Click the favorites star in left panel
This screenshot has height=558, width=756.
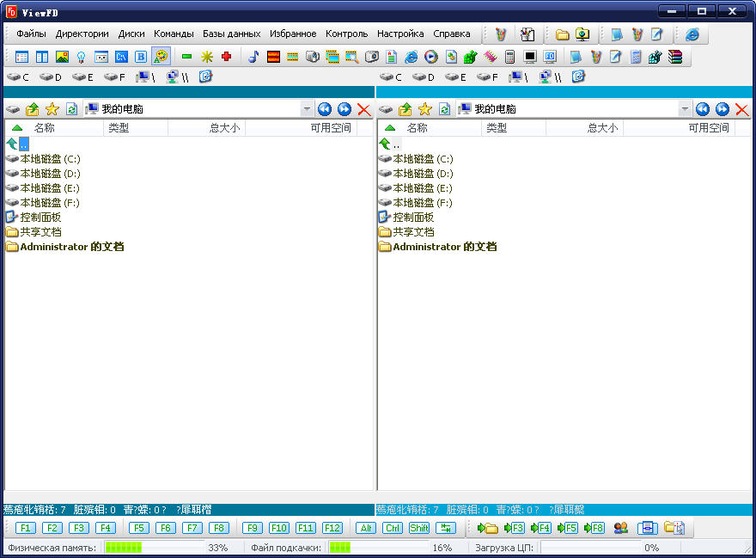pyautogui.click(x=52, y=109)
